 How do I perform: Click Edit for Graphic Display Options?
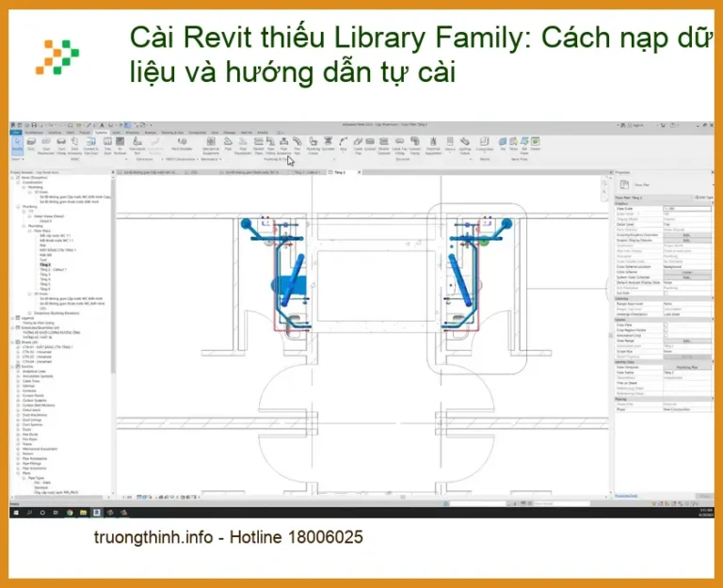tap(686, 240)
